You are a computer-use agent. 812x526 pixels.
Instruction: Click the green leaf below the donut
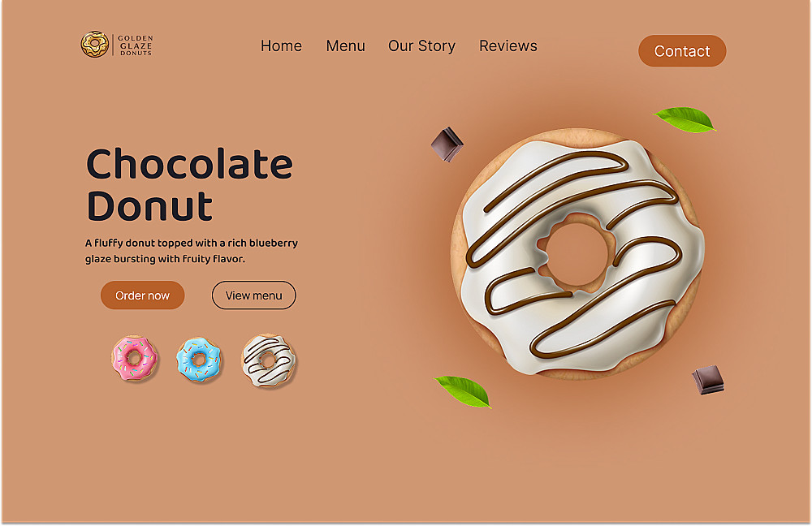tap(464, 391)
